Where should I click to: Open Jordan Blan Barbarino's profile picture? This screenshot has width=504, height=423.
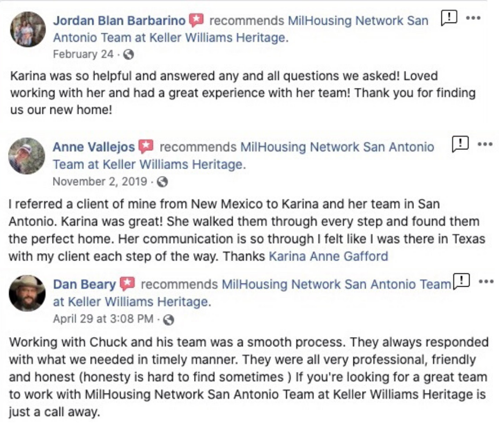(x=28, y=30)
